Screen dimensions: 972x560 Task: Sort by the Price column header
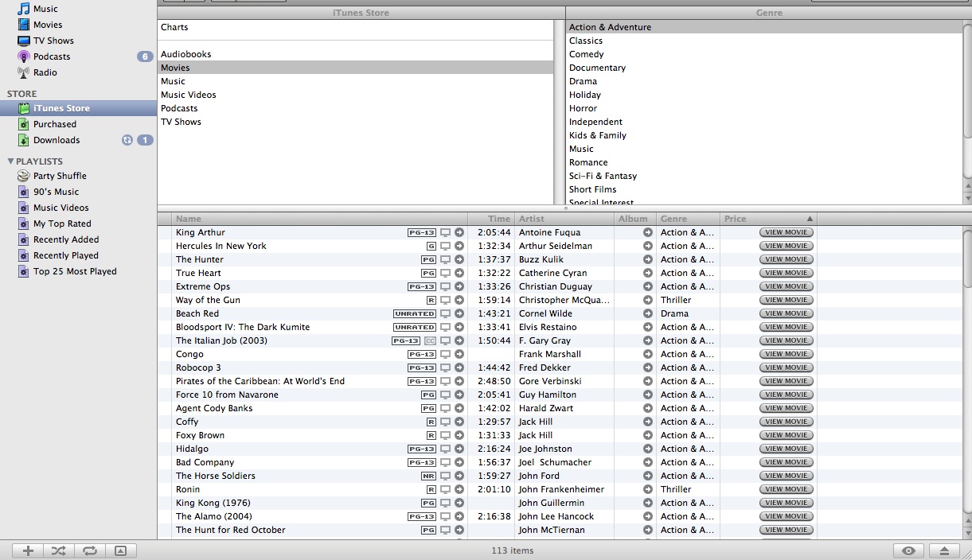pyautogui.click(x=768, y=218)
